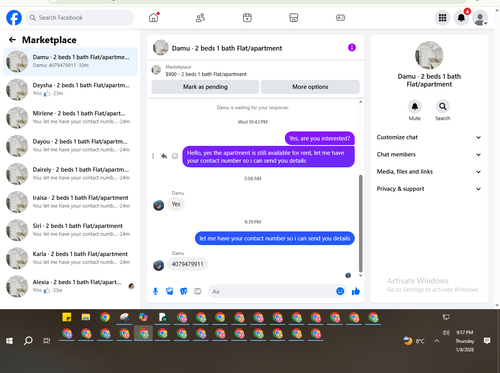Search in conversation magnifier button

point(443,107)
